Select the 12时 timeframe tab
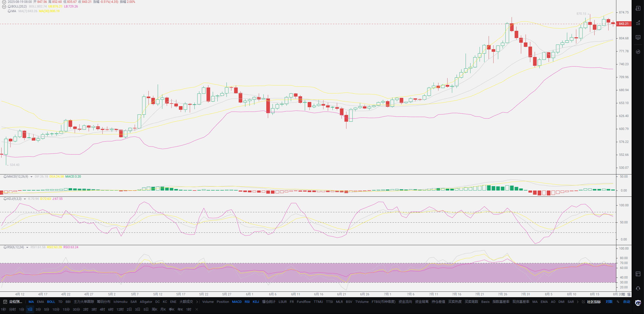644x314 pixels. tap(120, 310)
